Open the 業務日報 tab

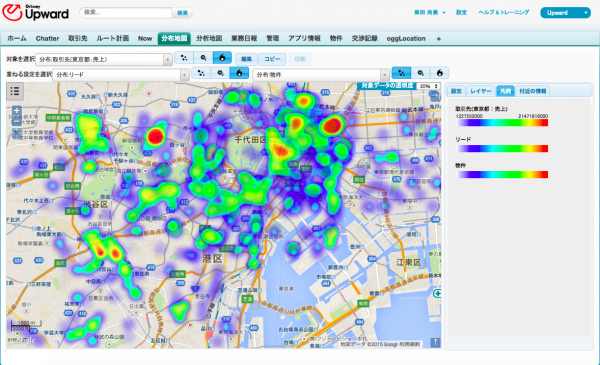[x=244, y=38]
